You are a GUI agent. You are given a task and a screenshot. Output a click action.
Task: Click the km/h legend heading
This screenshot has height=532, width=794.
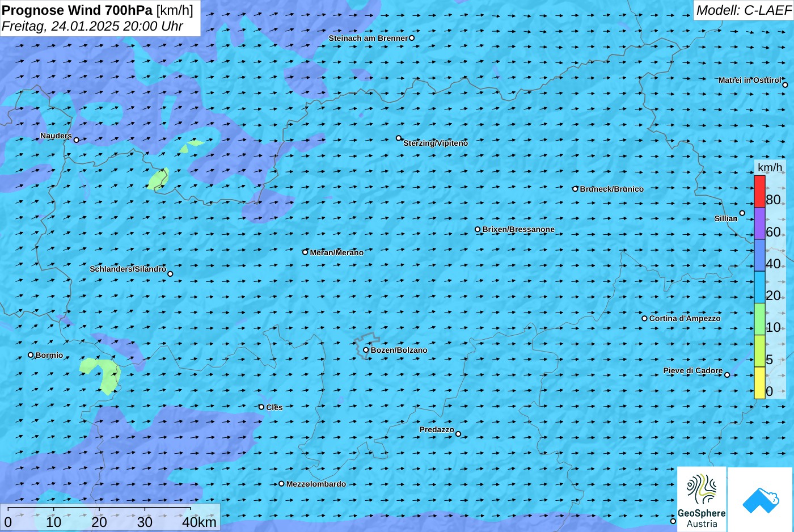tap(770, 167)
